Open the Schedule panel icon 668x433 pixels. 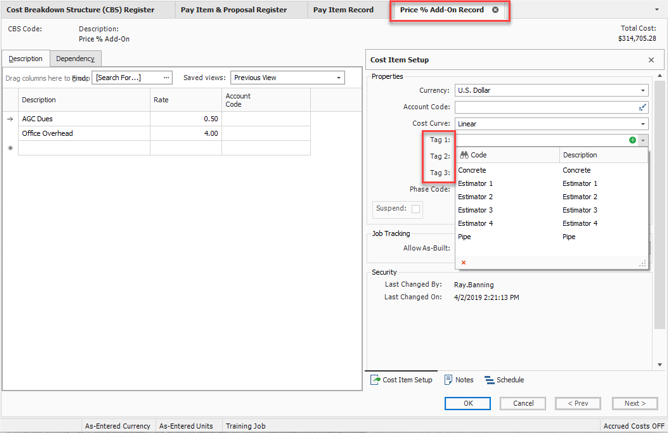pos(489,380)
